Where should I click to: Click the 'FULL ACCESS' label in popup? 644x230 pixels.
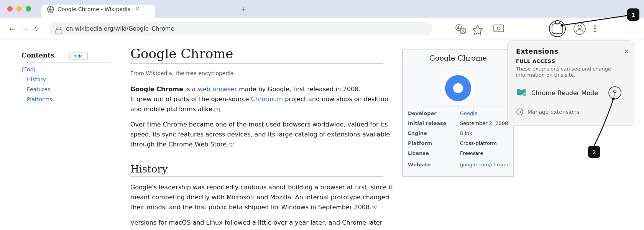[x=536, y=61]
